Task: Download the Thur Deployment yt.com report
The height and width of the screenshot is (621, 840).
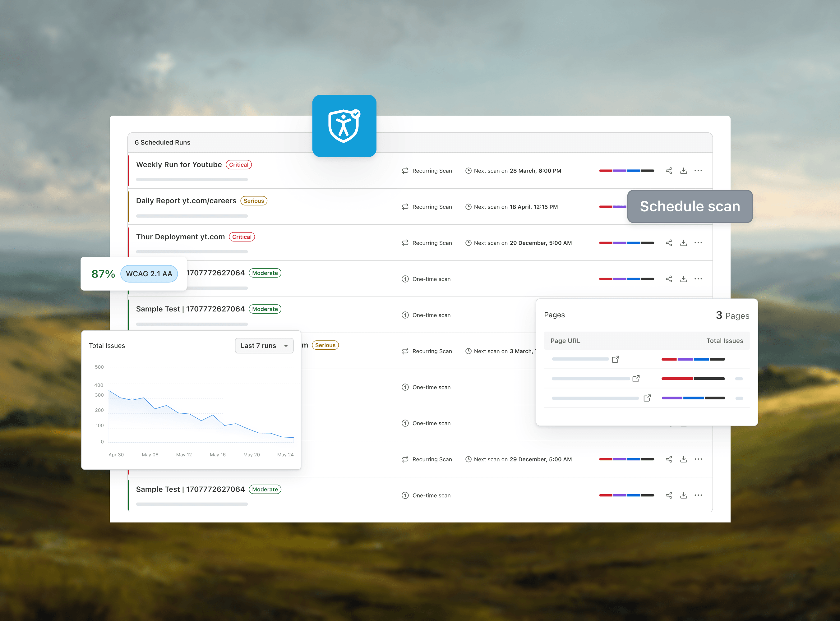Action: click(x=684, y=243)
